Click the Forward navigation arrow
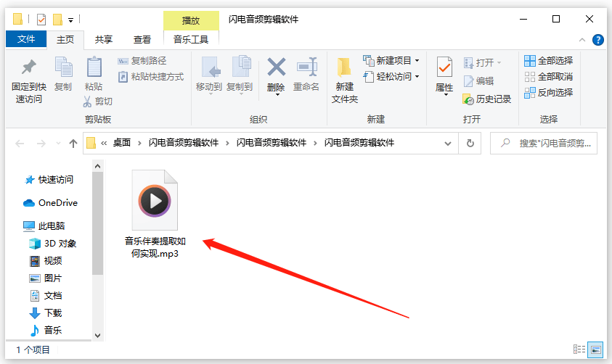The height and width of the screenshot is (364, 612). pos(41,144)
